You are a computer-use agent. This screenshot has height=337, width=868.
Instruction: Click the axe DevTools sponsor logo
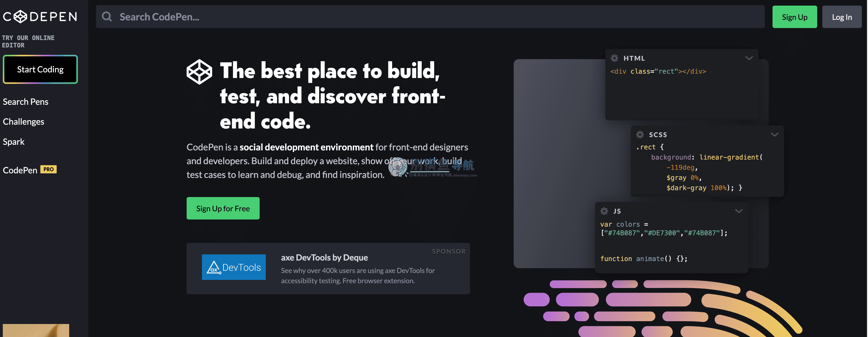click(234, 267)
